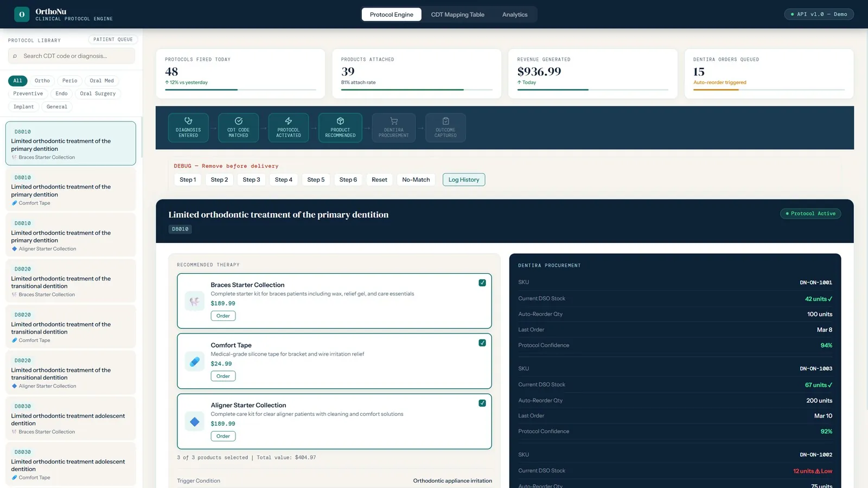Order the Comfort Tape product

click(x=223, y=376)
